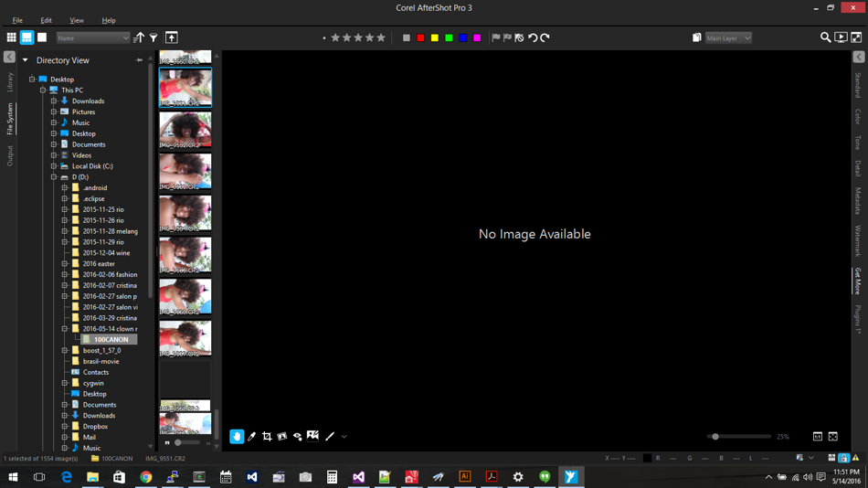Apply green color label
Viewport: 868px width, 488px height.
(x=449, y=37)
